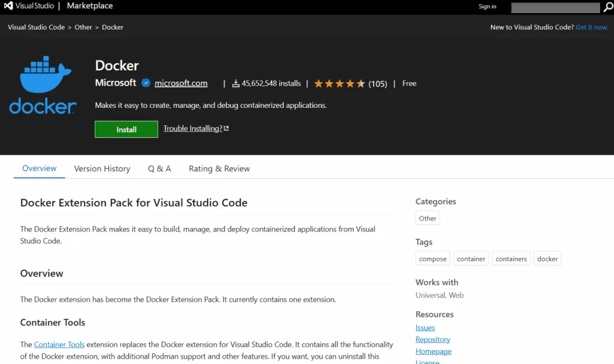Screen dimensions: 614x364
Task: Switch to the Version History tab
Action: [102, 169]
